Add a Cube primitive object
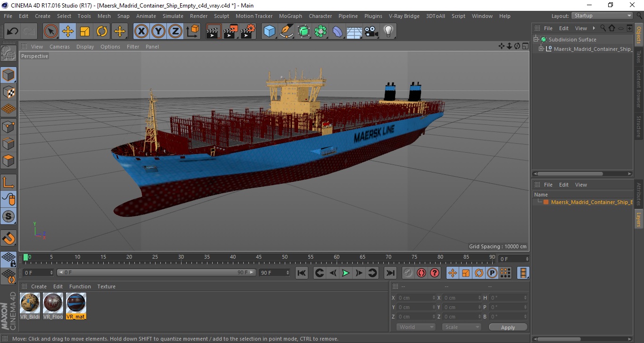 pyautogui.click(x=270, y=32)
